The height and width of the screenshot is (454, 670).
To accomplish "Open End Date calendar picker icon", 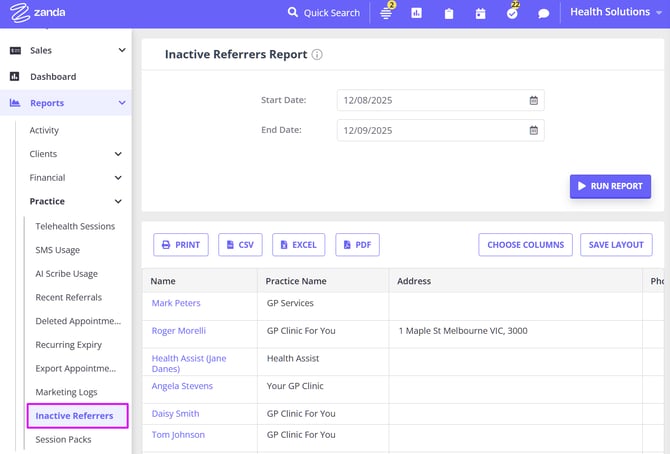I will point(533,130).
